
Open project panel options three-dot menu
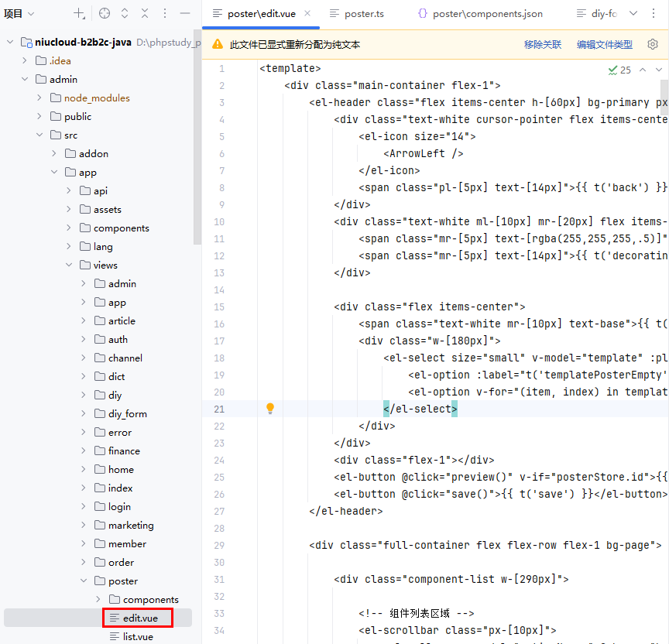164,14
